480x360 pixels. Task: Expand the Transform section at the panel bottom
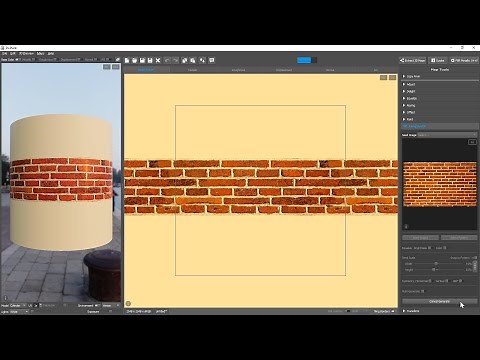point(439,311)
